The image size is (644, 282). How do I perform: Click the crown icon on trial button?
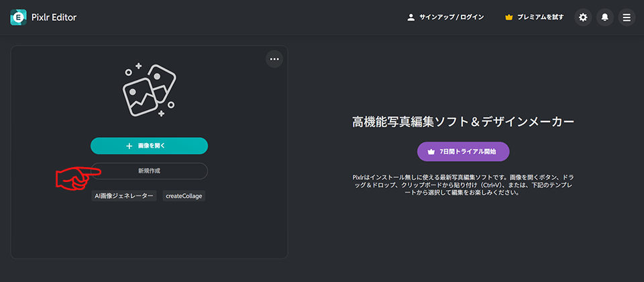(431, 152)
